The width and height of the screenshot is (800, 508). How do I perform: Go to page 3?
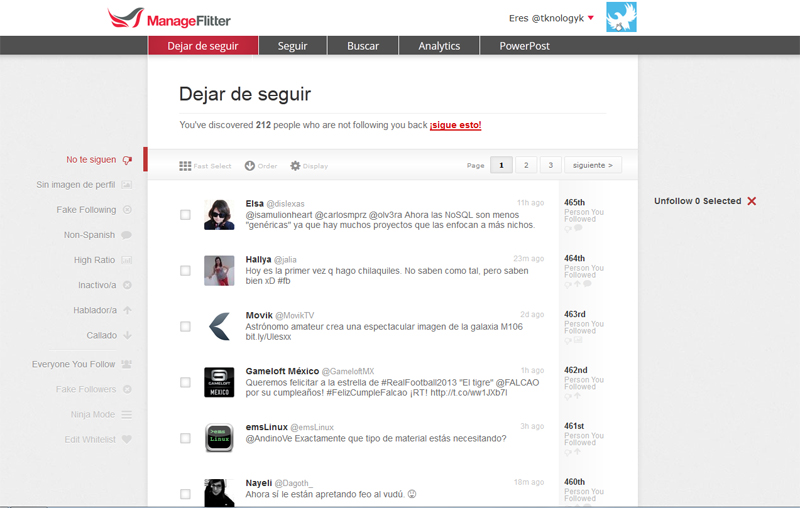[551, 165]
